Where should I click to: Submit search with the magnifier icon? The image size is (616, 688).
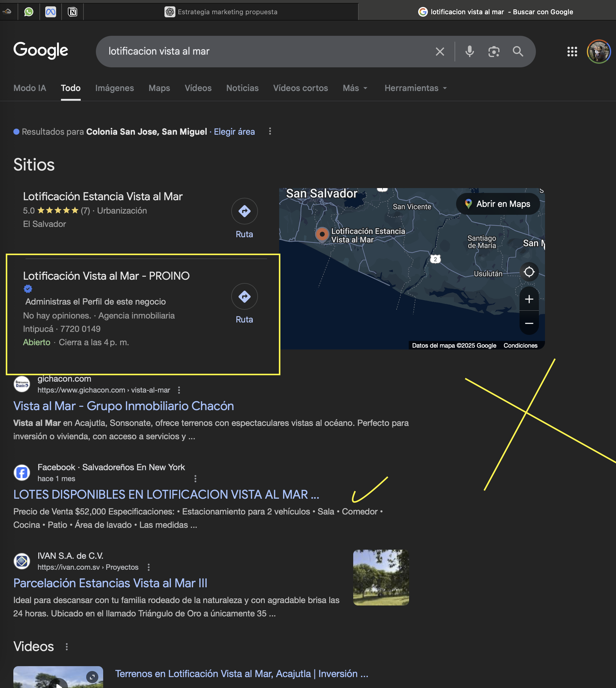[518, 52]
